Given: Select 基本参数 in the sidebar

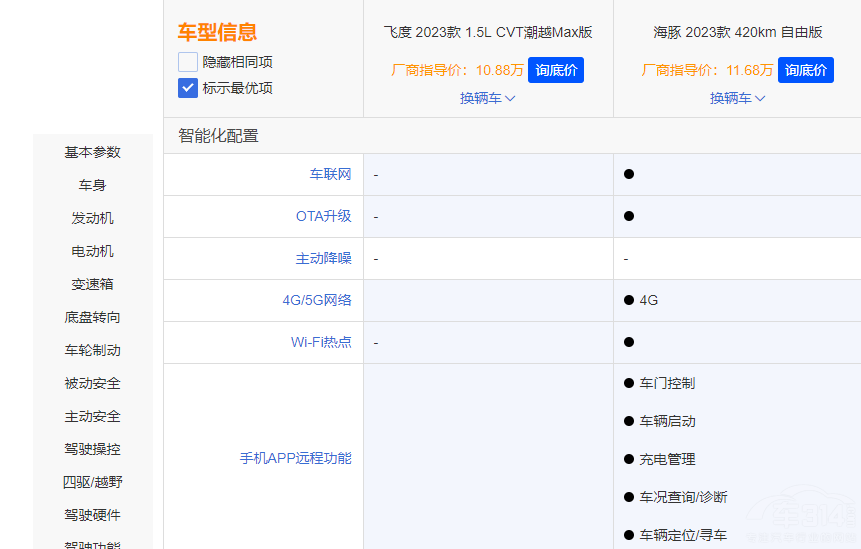Looking at the screenshot, I should pos(93,152).
